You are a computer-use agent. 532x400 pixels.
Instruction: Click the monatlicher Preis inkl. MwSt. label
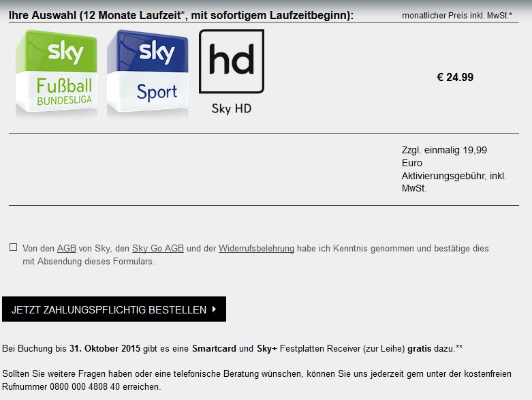pos(456,15)
